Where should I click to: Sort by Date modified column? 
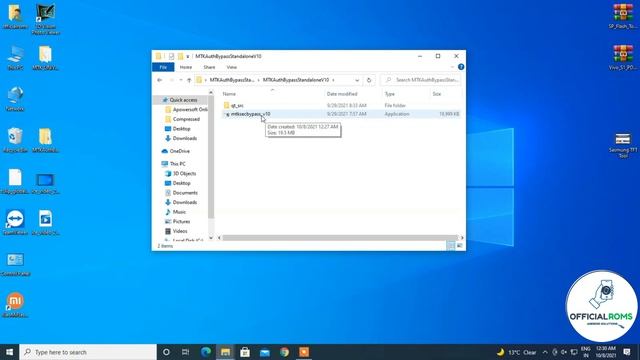342,94
